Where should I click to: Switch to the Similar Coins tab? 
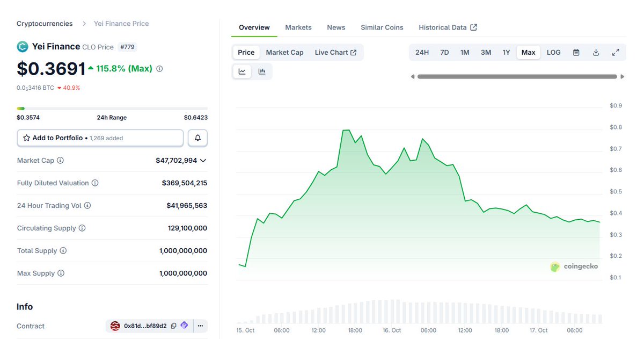click(x=382, y=27)
